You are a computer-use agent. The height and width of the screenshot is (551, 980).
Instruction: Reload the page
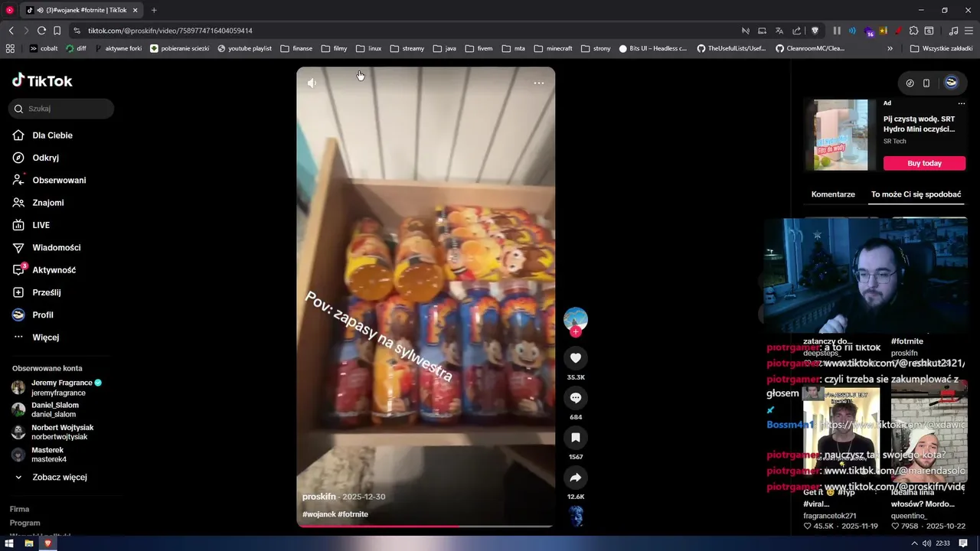[x=41, y=31]
